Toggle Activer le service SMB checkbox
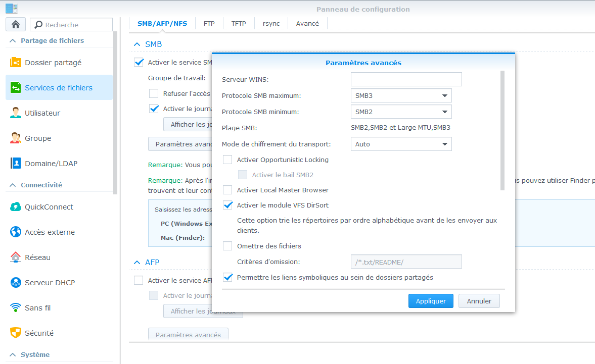The height and width of the screenshot is (364, 595). (x=139, y=62)
